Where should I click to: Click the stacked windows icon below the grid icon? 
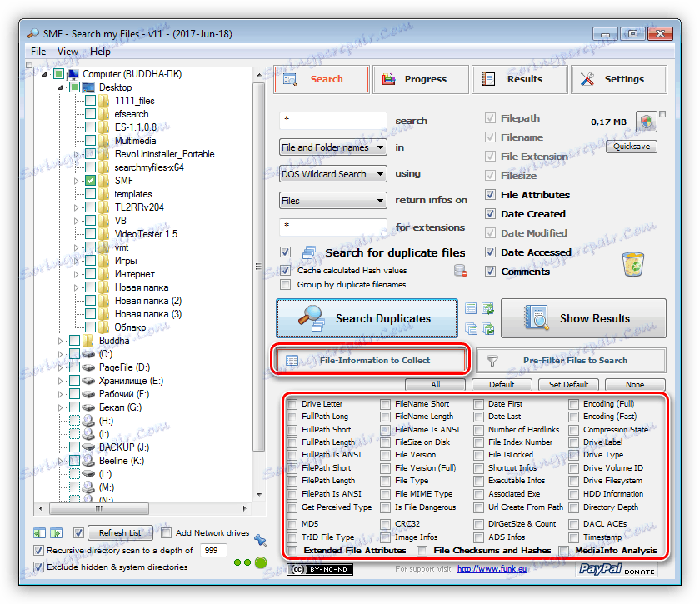[x=471, y=329]
